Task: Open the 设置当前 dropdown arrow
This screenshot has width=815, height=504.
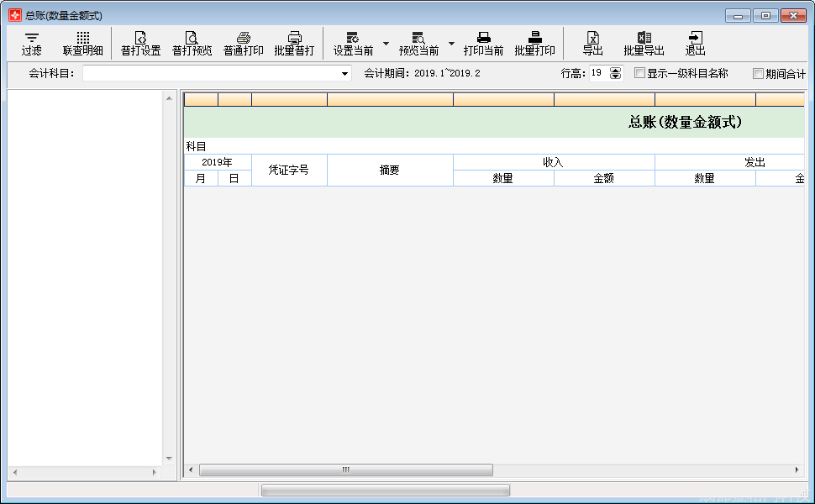Action: (x=386, y=43)
